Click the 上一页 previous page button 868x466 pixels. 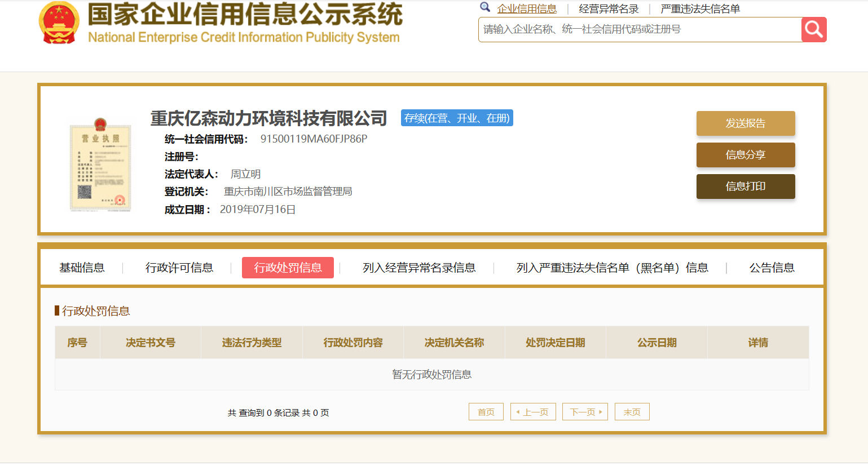tap(533, 412)
